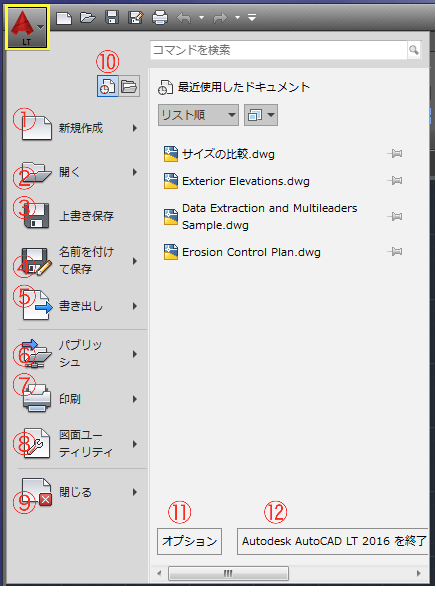
Task: Select 名前を付けて保存 menu item
Action: (x=80, y=261)
